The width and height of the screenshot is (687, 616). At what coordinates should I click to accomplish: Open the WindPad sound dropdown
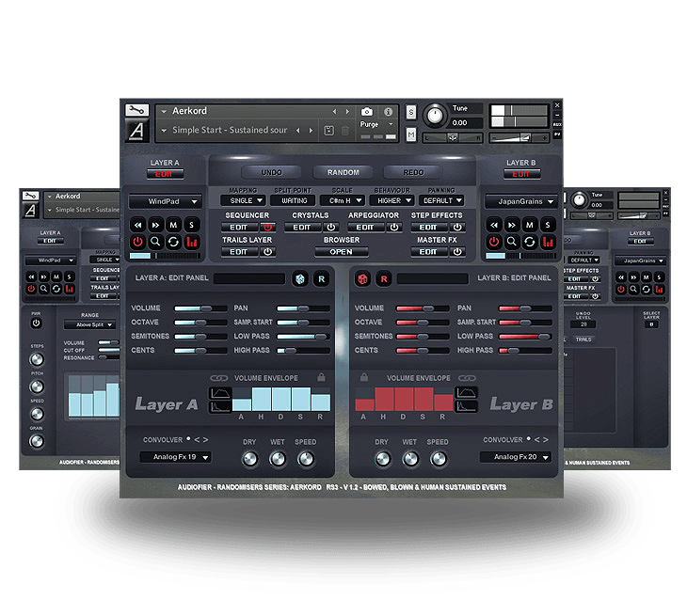pyautogui.click(x=166, y=201)
